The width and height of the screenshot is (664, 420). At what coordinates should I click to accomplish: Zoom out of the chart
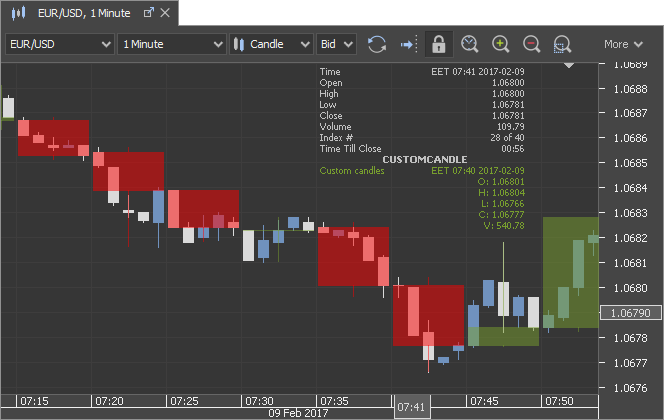point(532,44)
